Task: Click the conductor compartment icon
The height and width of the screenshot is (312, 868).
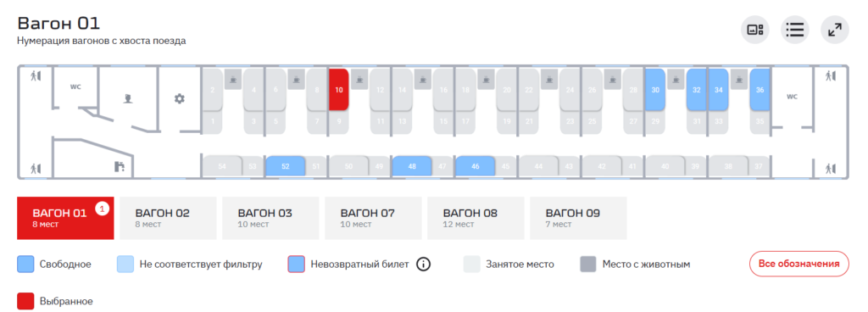Action: click(129, 99)
